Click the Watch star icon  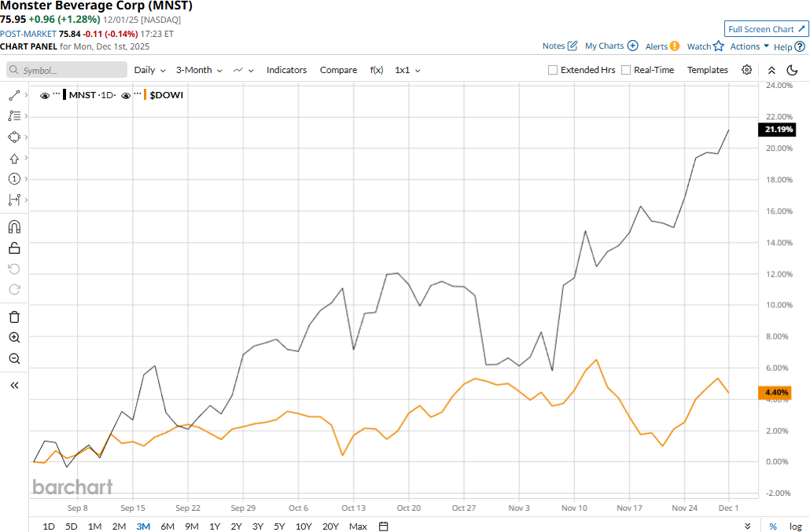coord(719,46)
